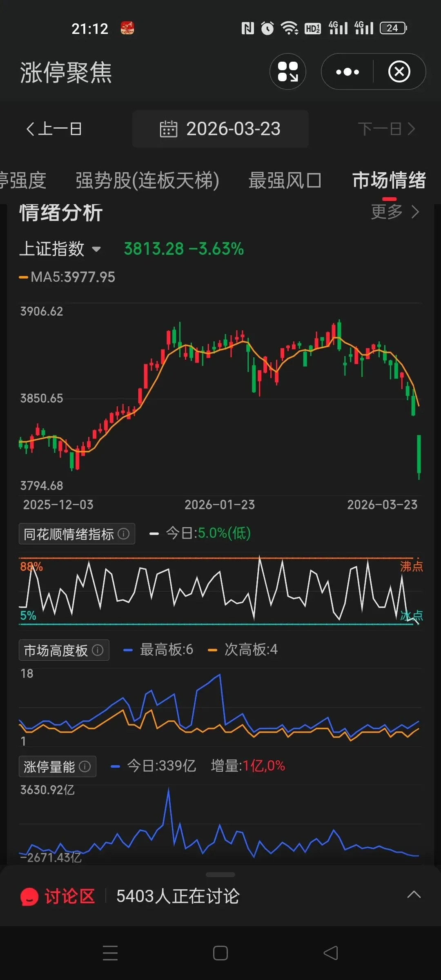Open 涨停量能 info label

click(58, 766)
